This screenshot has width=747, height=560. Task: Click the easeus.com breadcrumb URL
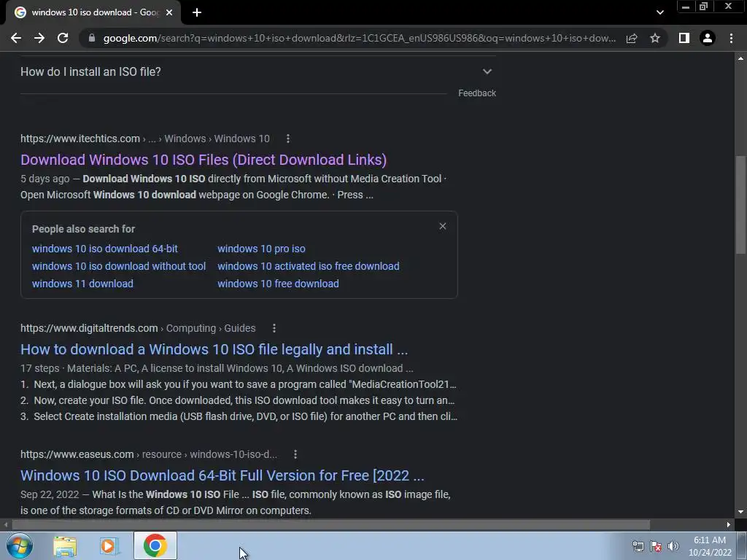[x=149, y=454]
